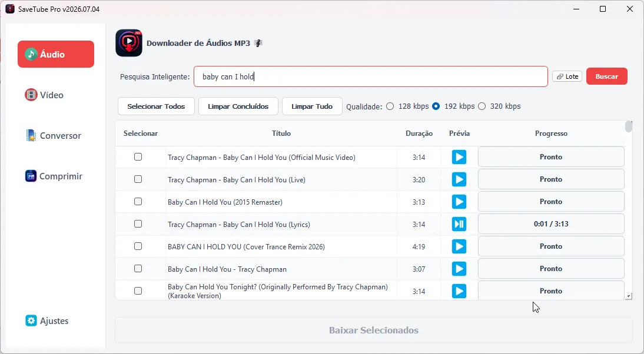Check the Official Music Video row checkbox
The image size is (644, 354).
click(138, 156)
